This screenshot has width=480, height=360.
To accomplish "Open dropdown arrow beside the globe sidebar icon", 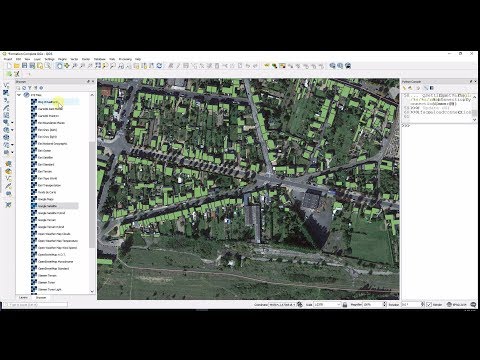I will click(x=12, y=130).
